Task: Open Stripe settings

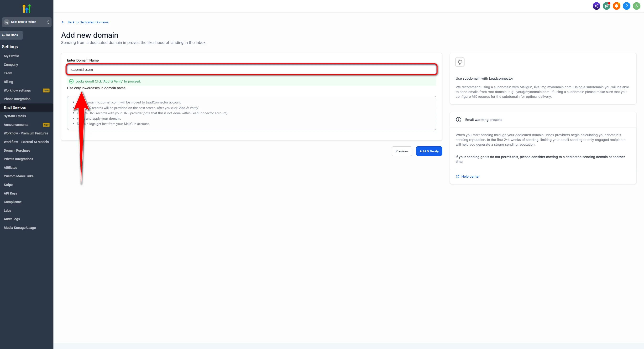Action: [8, 185]
